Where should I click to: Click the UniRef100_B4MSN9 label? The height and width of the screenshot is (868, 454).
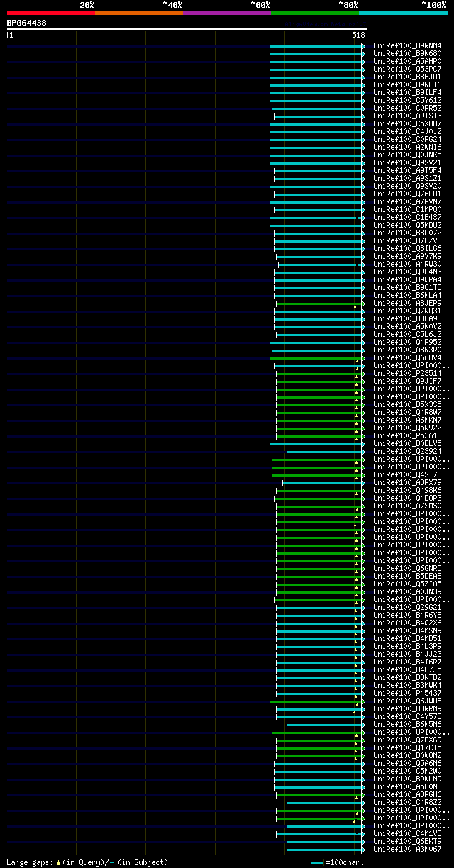[407, 630]
